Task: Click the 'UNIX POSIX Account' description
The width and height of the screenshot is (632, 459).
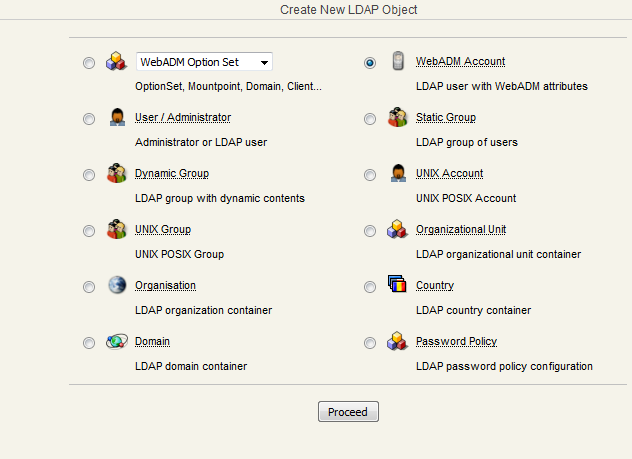Action: tap(466, 198)
